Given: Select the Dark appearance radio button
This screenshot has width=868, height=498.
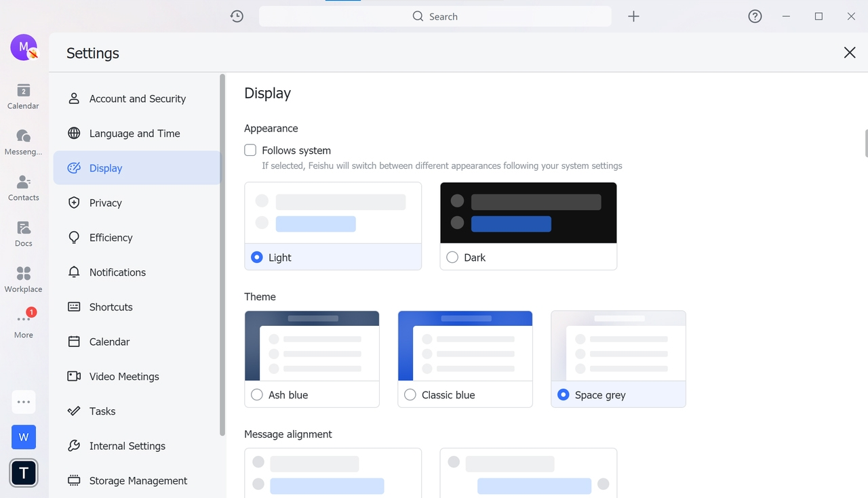Looking at the screenshot, I should (x=452, y=257).
